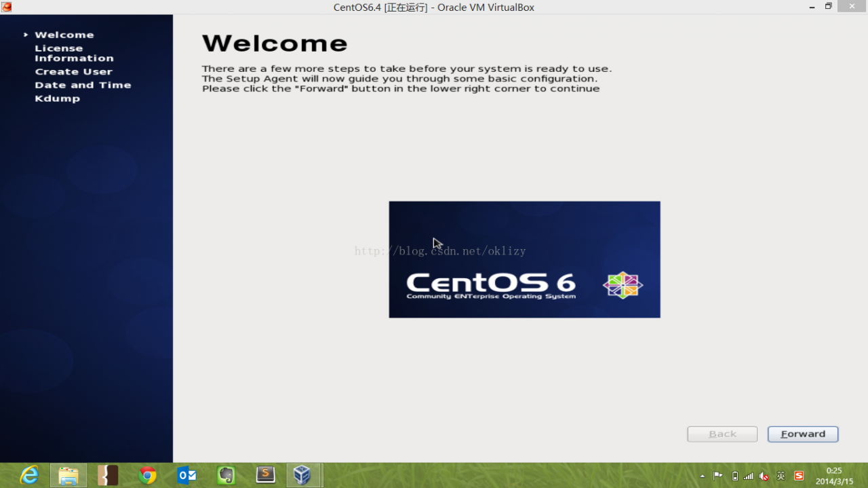
Task: Click battery status tray icon
Action: click(735, 476)
